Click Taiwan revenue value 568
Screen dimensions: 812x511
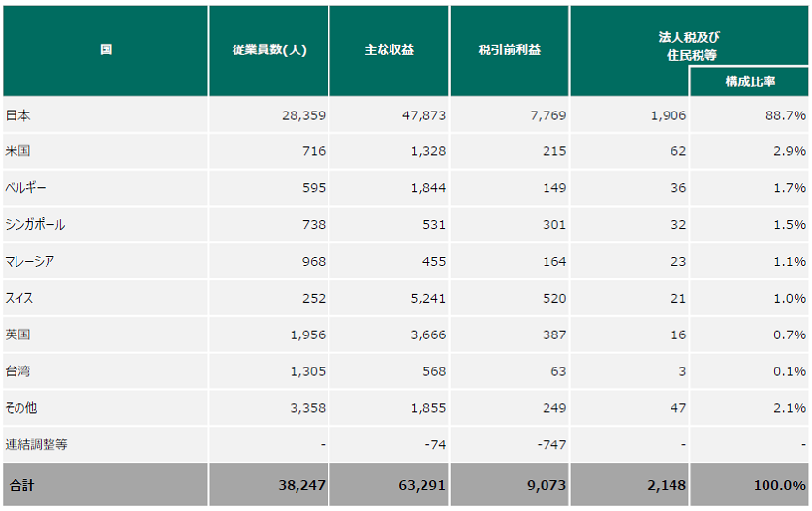(434, 371)
